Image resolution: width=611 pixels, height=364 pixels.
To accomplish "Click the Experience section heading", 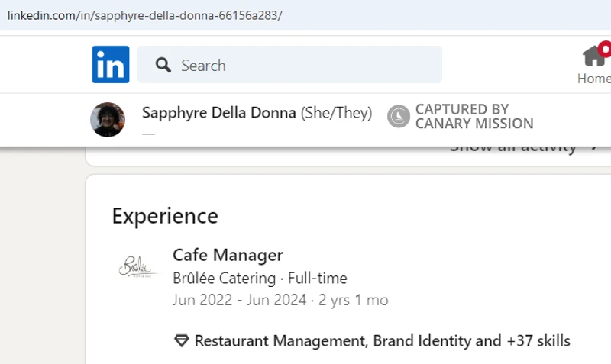I will coord(165,216).
